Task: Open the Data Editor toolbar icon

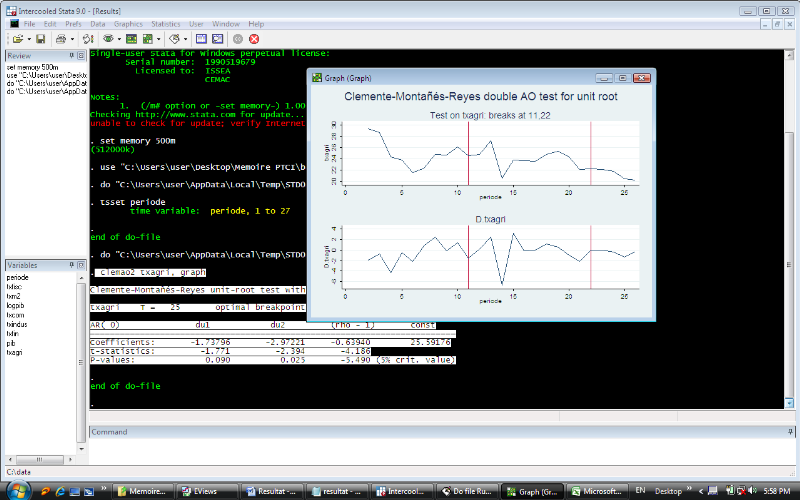Action: [x=200, y=38]
